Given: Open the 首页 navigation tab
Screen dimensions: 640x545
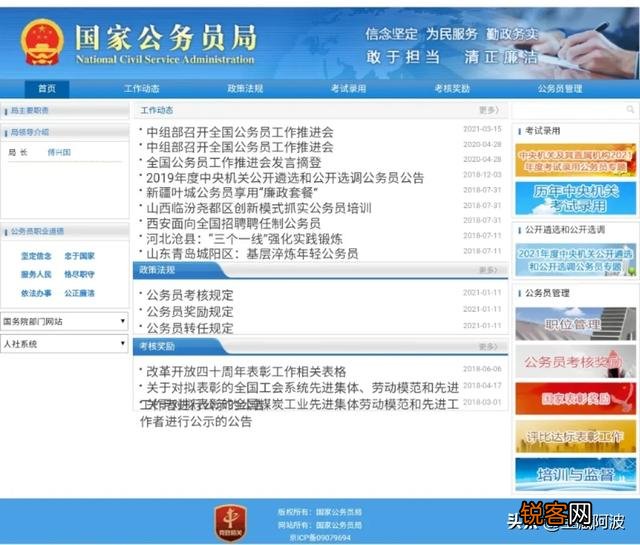Looking at the screenshot, I should (47, 89).
